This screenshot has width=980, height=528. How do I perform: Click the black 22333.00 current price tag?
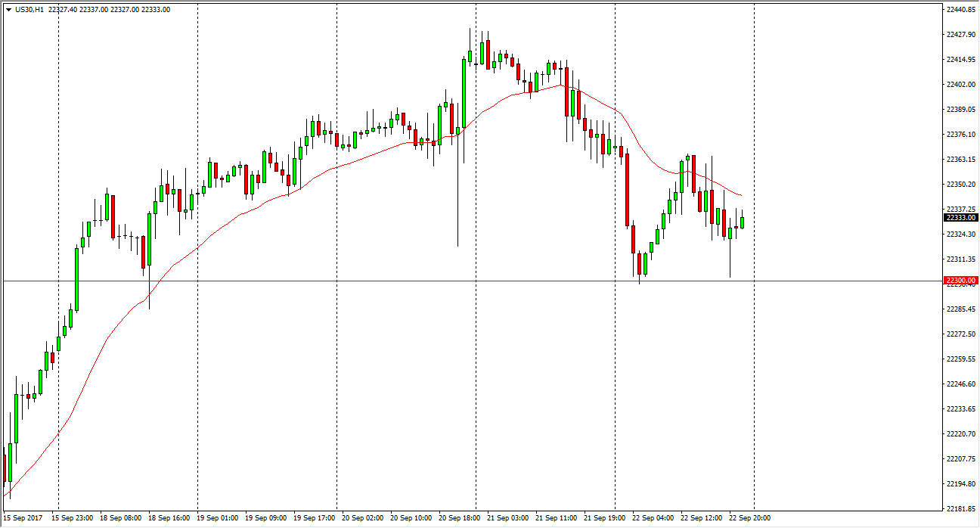click(x=960, y=218)
